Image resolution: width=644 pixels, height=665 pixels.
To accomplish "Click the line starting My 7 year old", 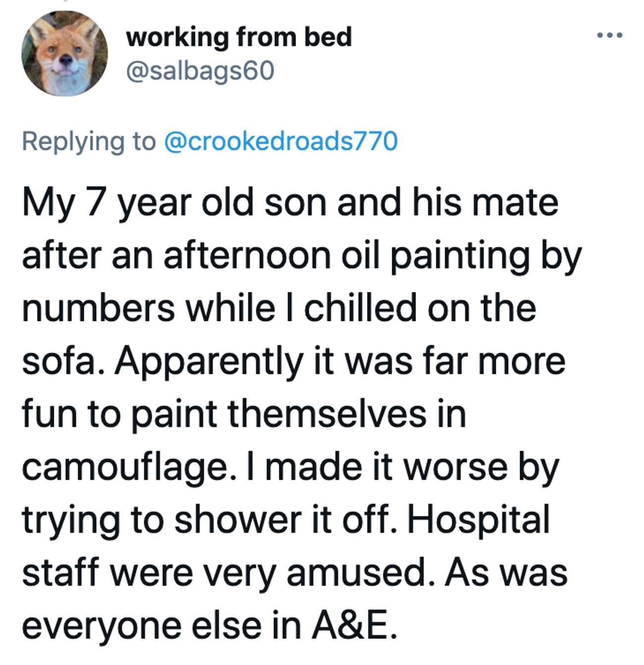I will tap(290, 205).
